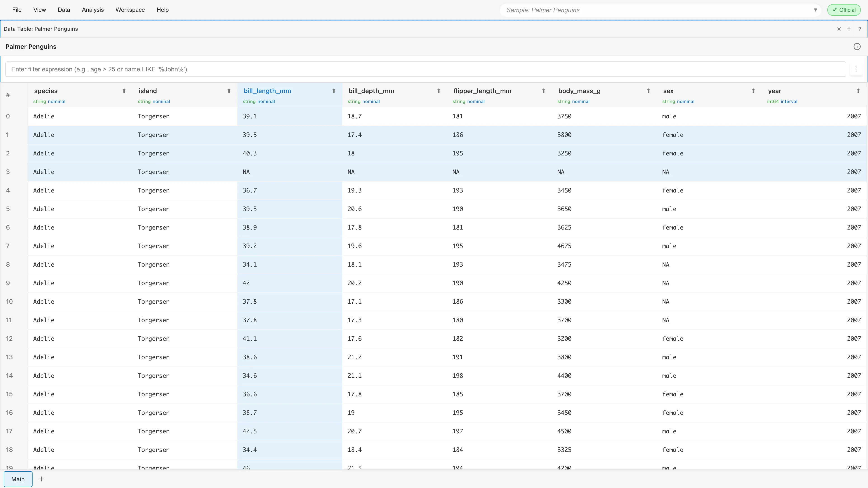The height and width of the screenshot is (488, 868).
Task: Sort by the island column sort icon
Action: pos(229,91)
